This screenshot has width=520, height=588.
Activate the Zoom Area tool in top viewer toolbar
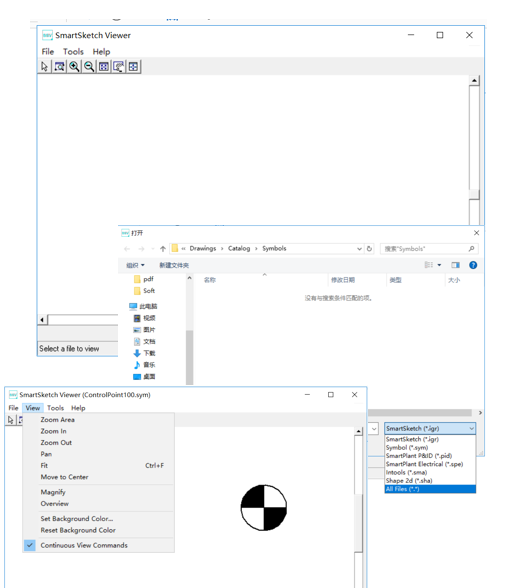[x=59, y=67]
